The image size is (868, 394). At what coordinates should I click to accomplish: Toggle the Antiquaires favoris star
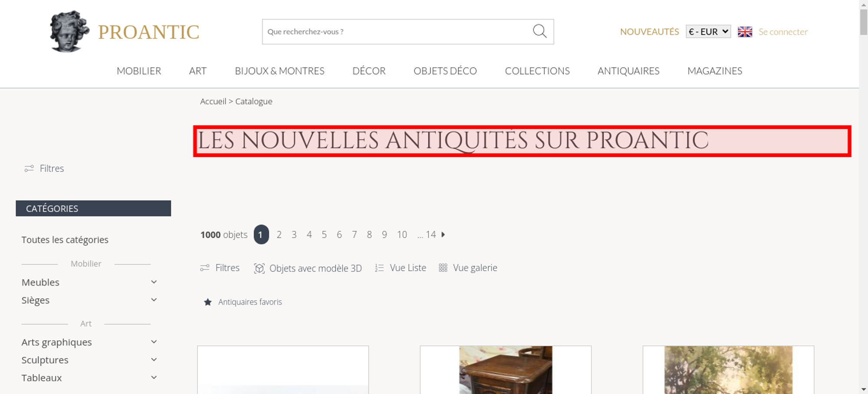pyautogui.click(x=208, y=302)
